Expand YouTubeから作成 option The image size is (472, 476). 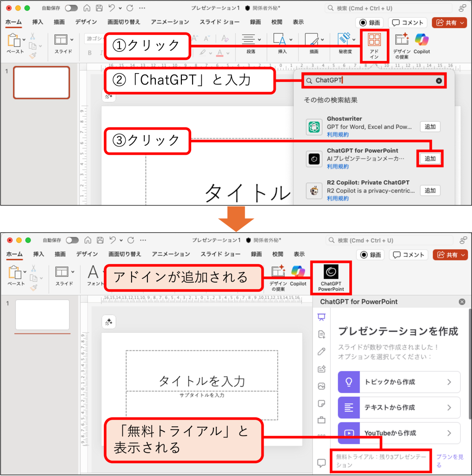tap(399, 433)
